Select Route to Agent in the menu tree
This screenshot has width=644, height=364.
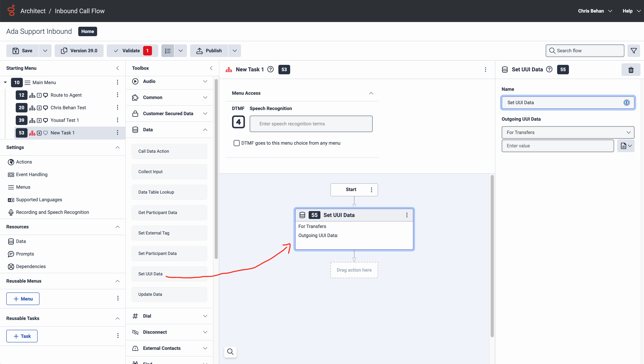point(66,95)
